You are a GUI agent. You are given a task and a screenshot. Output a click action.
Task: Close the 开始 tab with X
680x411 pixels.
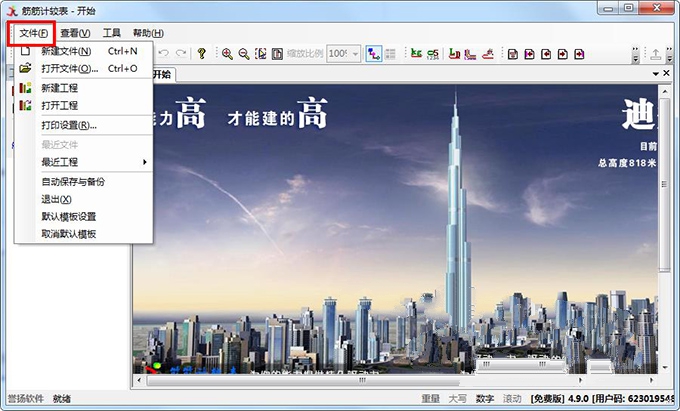[x=667, y=73]
